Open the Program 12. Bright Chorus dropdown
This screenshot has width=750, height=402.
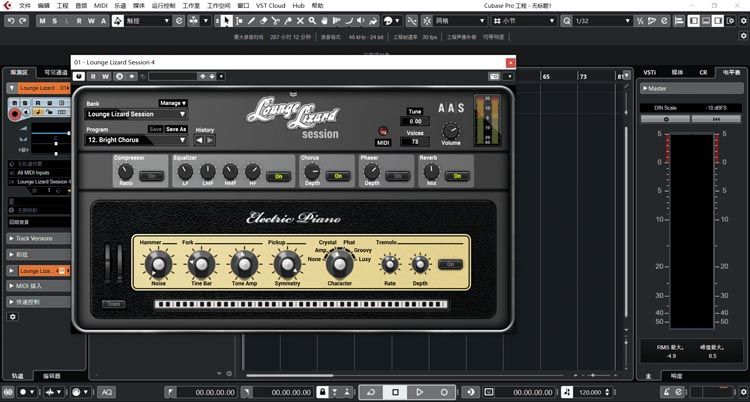(x=136, y=140)
